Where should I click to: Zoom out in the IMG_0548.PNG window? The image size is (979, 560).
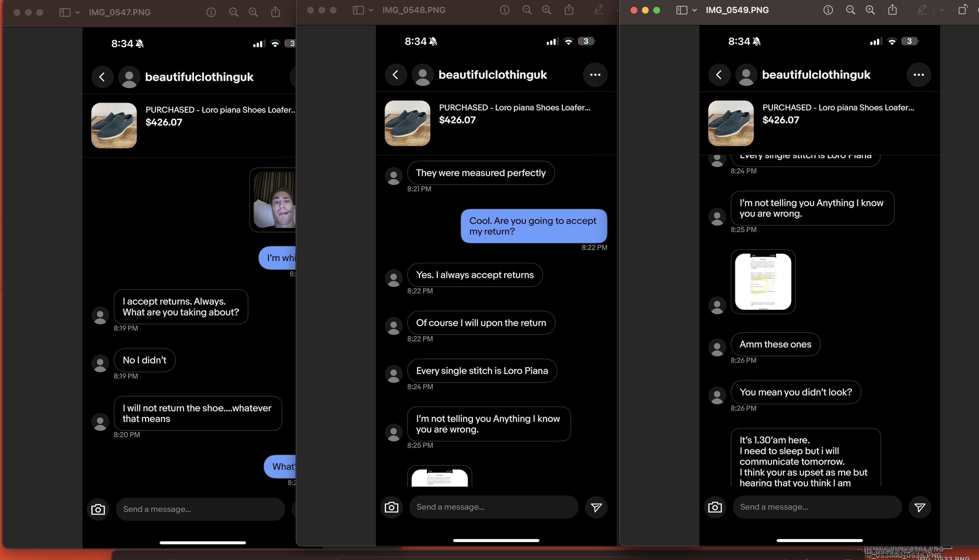tap(527, 10)
